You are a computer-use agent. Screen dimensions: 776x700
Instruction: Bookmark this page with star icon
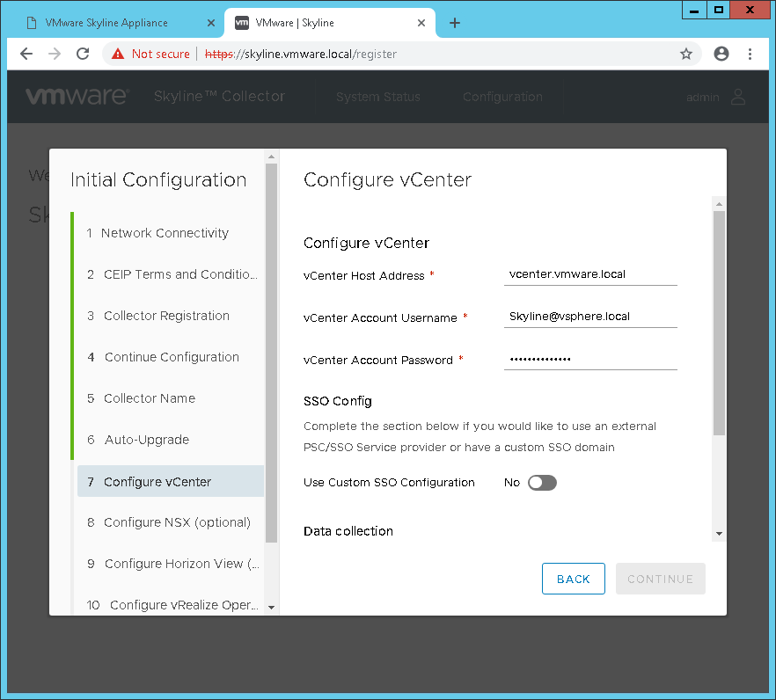click(685, 54)
